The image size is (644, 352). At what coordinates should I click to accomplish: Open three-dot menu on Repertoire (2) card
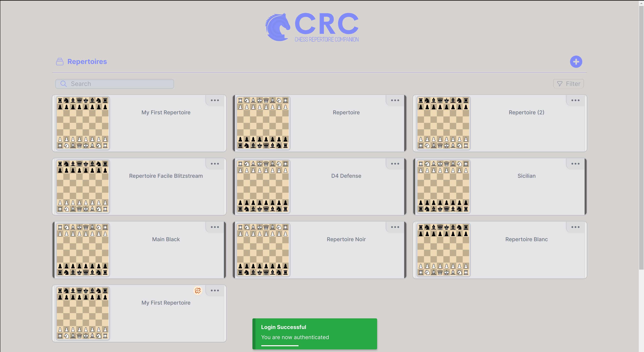[x=575, y=100]
